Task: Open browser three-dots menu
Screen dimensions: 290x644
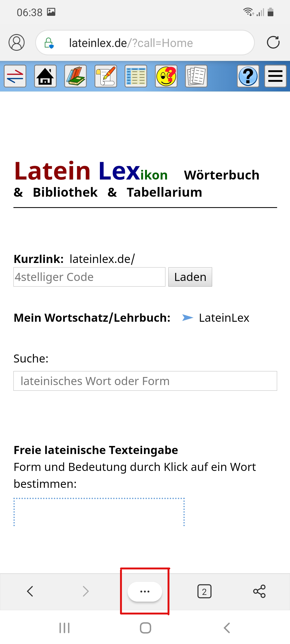Action: [x=145, y=591]
